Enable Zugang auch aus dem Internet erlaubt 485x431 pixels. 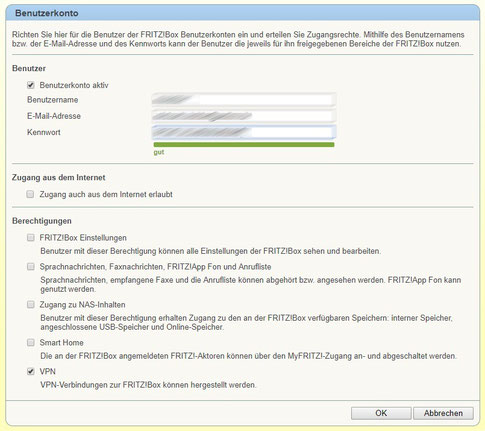[30, 194]
